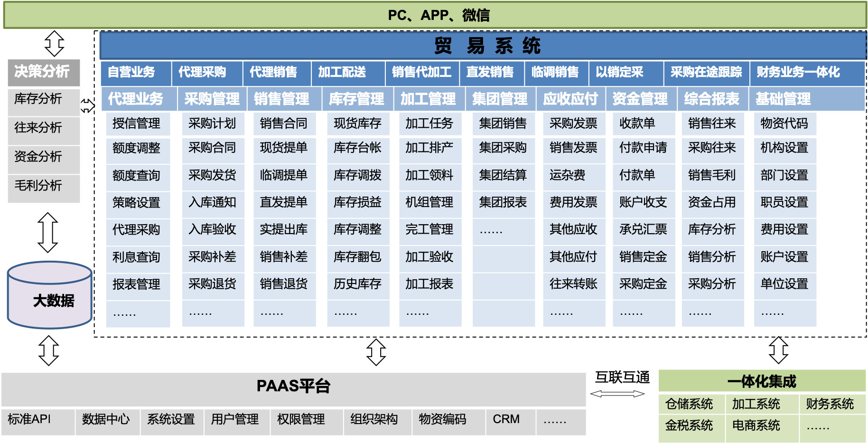Click the double arrow above the 大数据 cylinder
Viewport: 868px width, 444px height.
point(48,232)
